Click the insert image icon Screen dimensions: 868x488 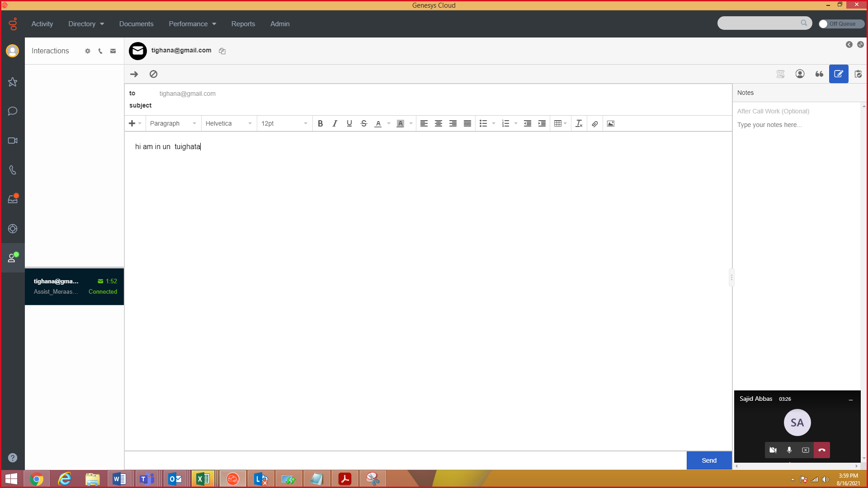tap(610, 123)
